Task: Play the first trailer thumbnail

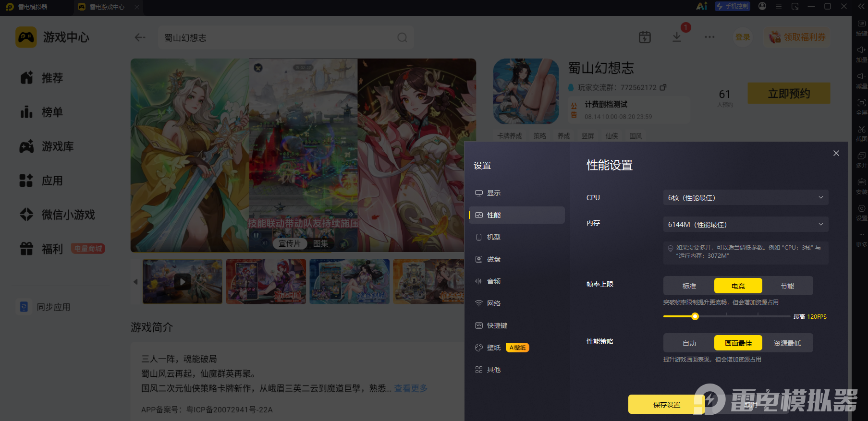Action: (x=183, y=281)
